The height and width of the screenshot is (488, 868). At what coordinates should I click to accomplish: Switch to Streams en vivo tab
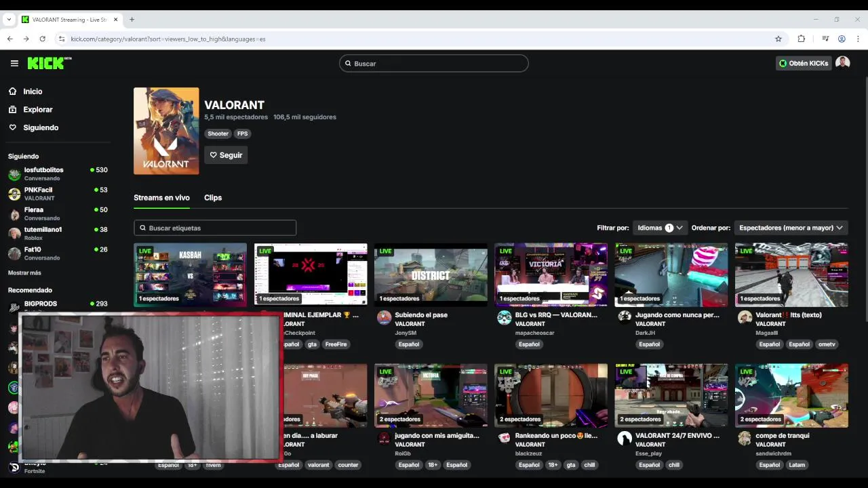click(x=161, y=197)
